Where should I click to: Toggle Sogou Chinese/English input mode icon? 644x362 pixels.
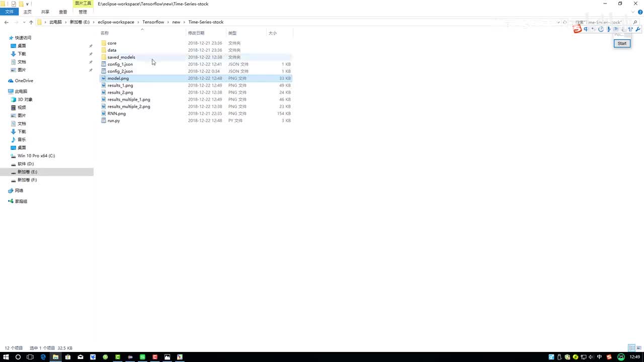coord(586,29)
